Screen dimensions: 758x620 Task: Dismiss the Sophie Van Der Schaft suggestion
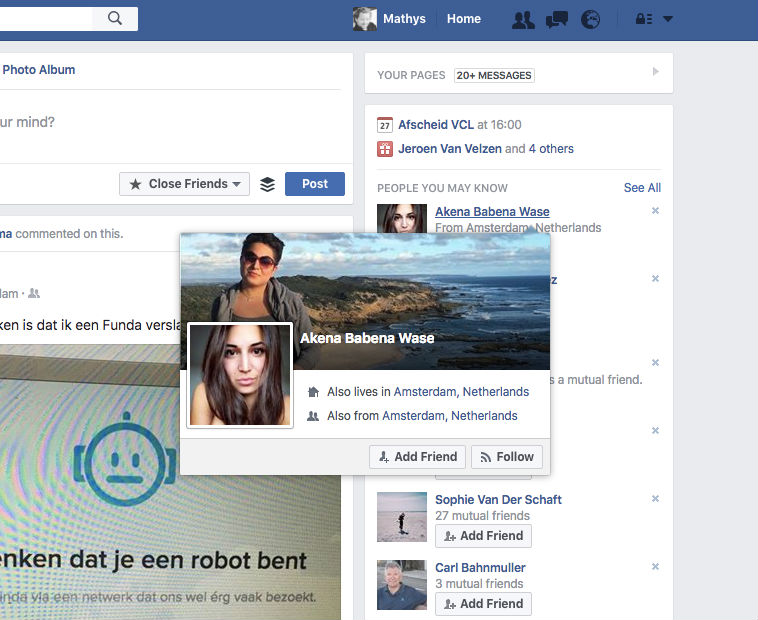(x=655, y=499)
